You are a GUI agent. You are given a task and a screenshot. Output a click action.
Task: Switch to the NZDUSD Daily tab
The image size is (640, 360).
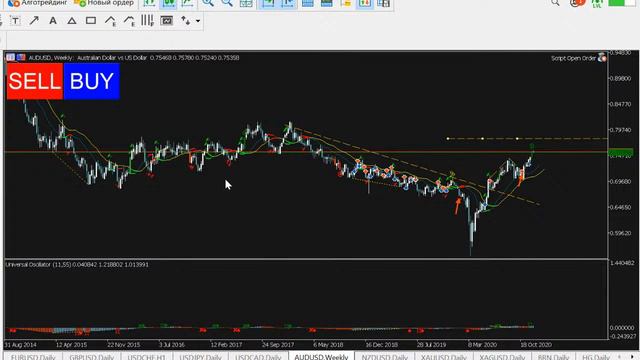385,357
